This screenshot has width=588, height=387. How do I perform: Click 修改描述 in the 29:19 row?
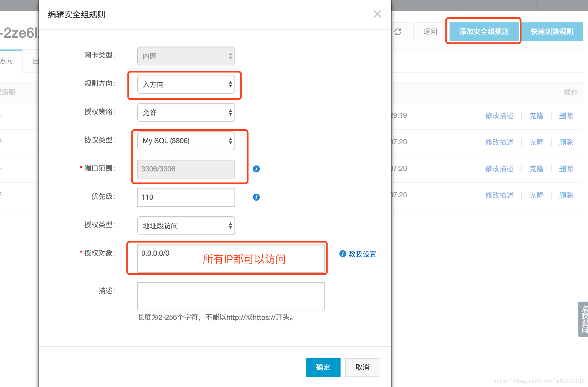499,116
